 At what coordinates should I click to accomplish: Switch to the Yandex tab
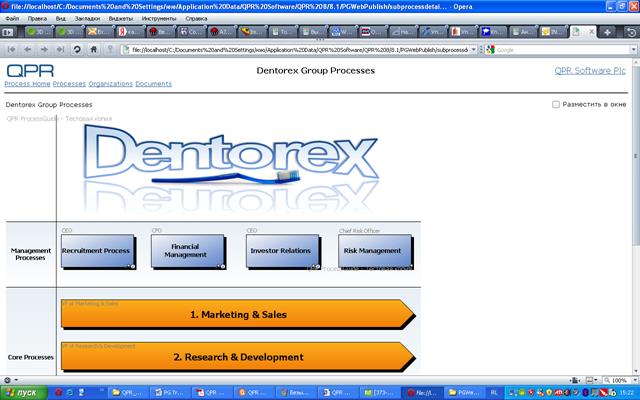129,32
